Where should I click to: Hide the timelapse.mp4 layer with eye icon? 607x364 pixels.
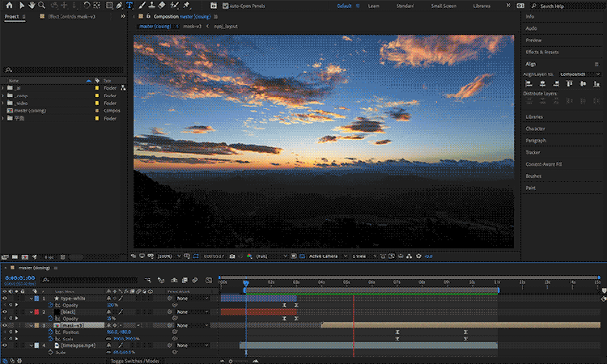[x=5, y=345]
